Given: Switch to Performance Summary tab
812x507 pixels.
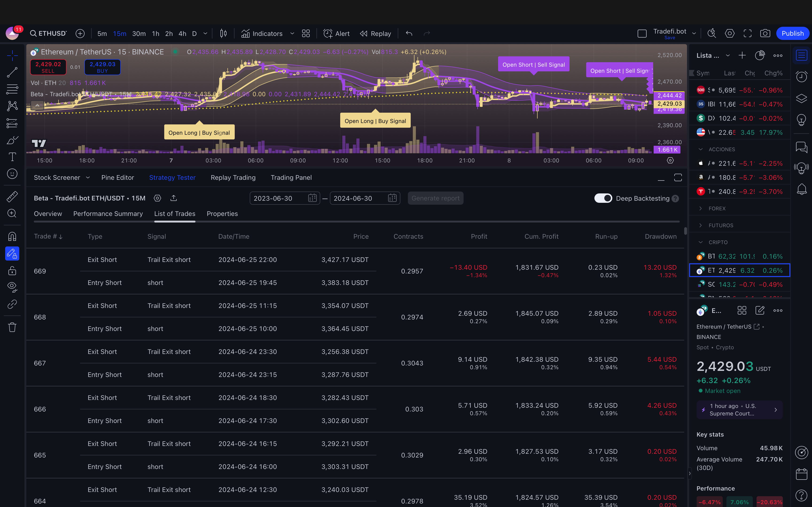Looking at the screenshot, I should click(x=108, y=214).
